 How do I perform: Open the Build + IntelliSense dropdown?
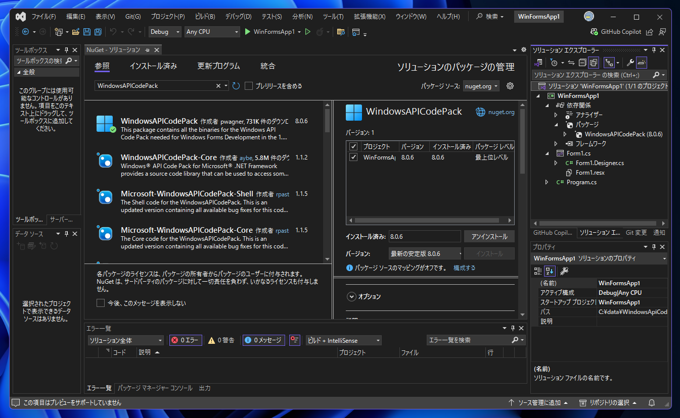click(343, 340)
